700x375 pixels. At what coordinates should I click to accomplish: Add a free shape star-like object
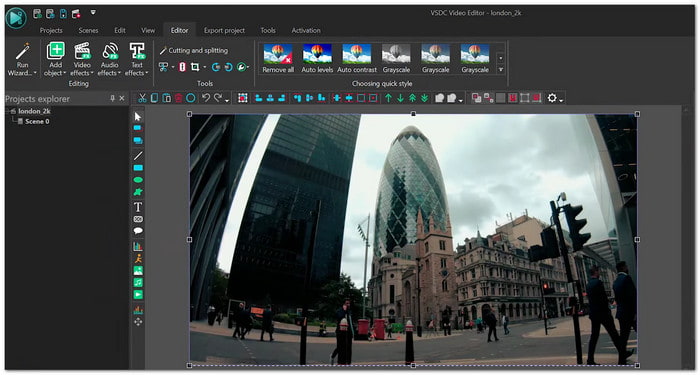tap(138, 192)
